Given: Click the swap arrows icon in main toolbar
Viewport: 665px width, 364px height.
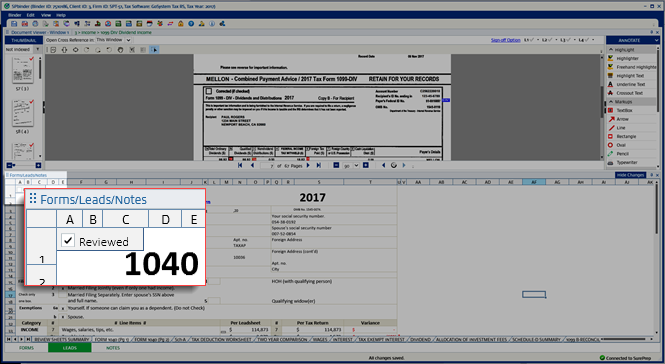Looking at the screenshot, I should (170, 24).
